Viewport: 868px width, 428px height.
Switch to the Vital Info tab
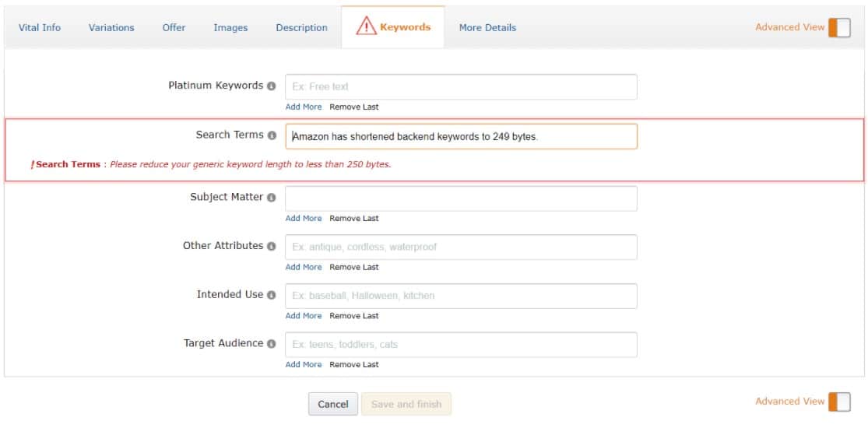40,28
